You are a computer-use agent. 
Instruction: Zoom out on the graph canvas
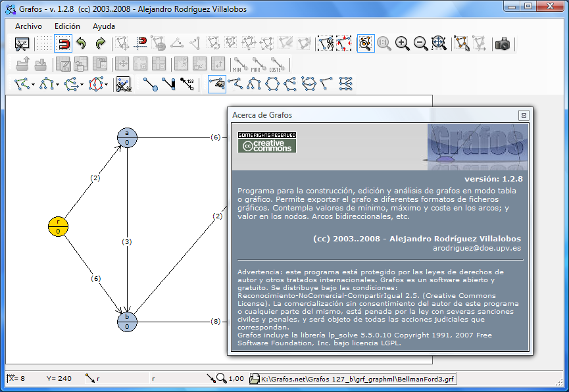421,44
